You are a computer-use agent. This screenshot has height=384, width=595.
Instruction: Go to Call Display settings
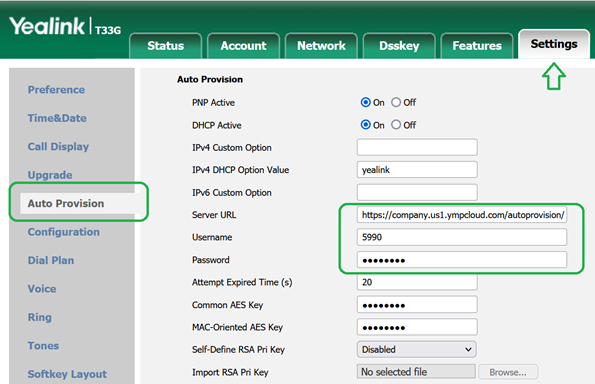pos(58,147)
